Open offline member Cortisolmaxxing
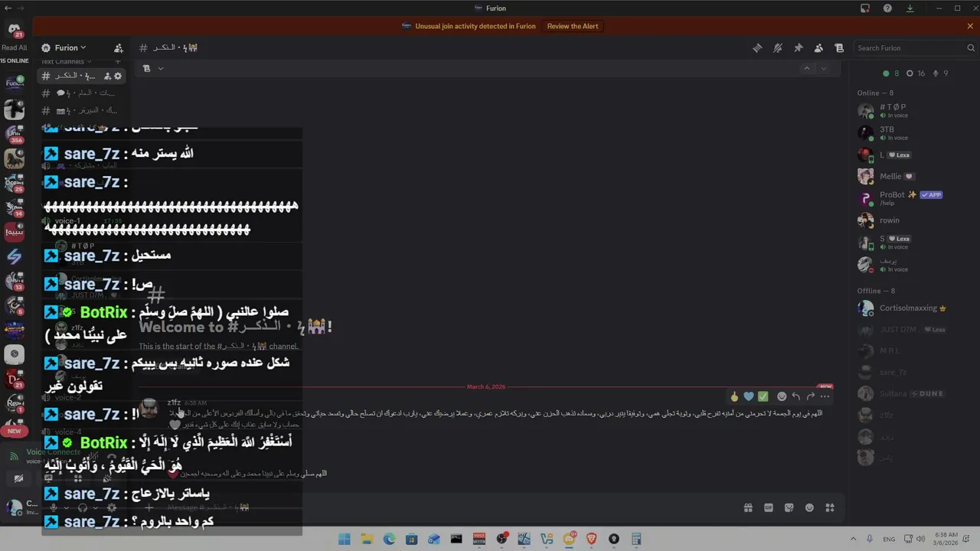 point(907,308)
